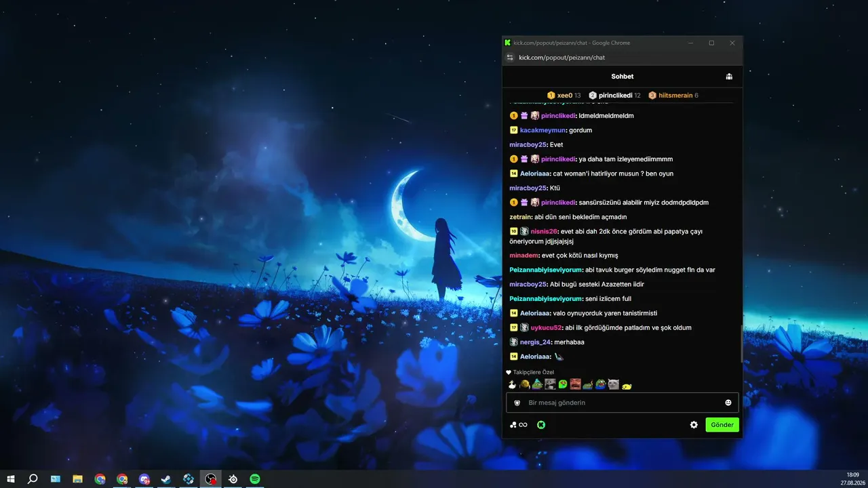
Task: Click message 'valo oynuyorduk yaren tanistirmisti'
Action: coord(605,313)
